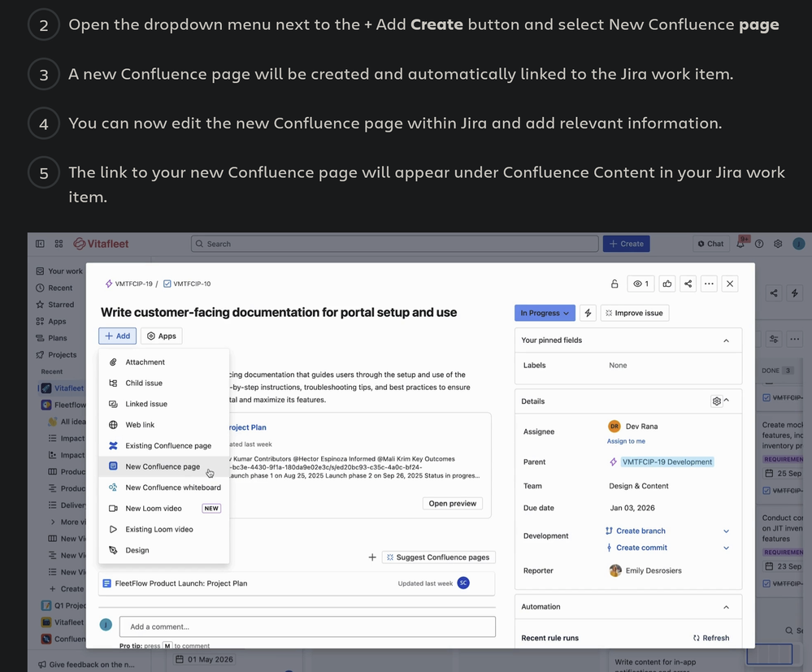
Task: Open the FleetFlow Product Launch: Project Plan row
Action: (x=297, y=583)
